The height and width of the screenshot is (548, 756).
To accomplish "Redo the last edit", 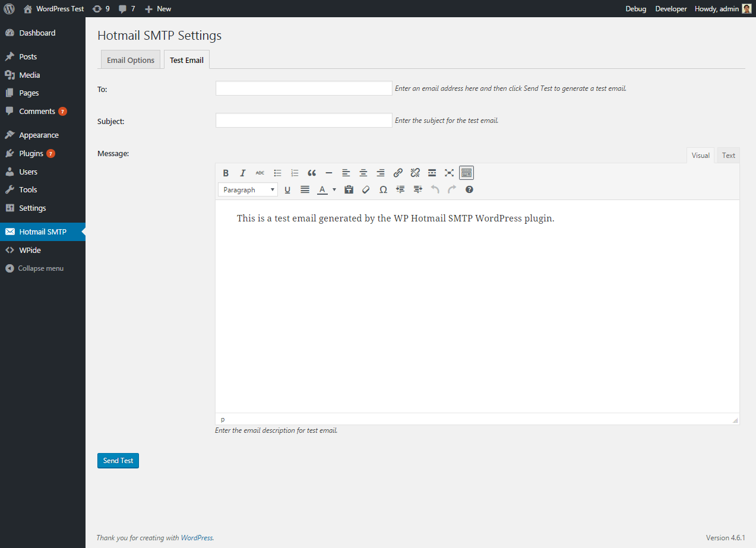I will [x=452, y=189].
